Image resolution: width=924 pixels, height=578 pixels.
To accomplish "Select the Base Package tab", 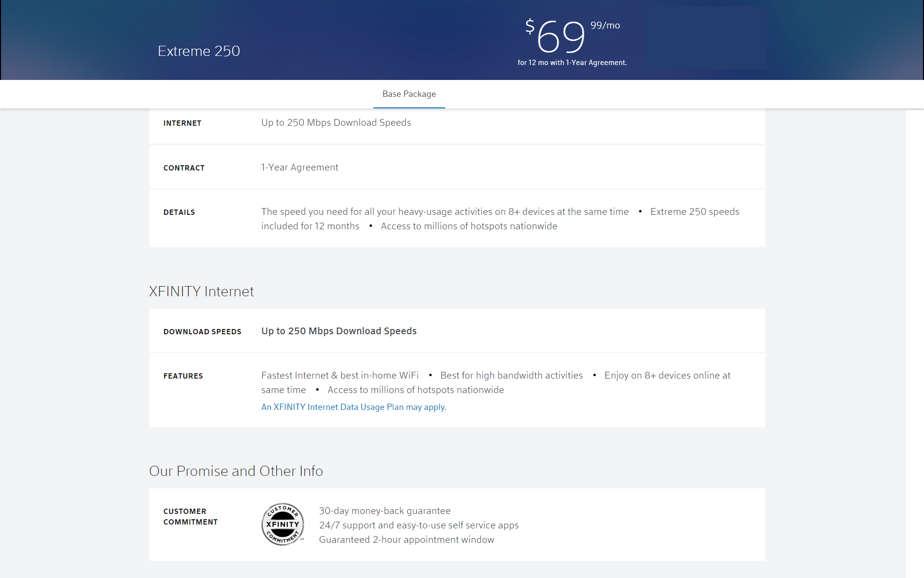I will 409,94.
